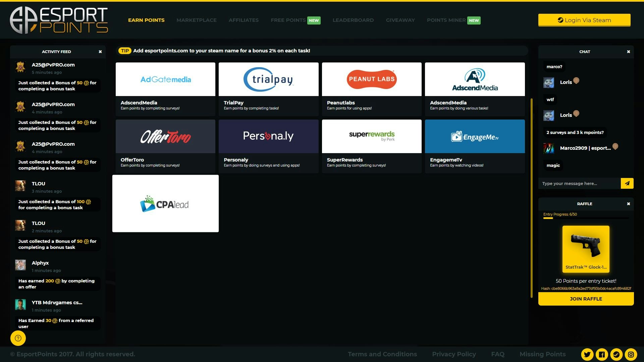
Task: Click Alphyx avatar in activity feed
Action: tap(20, 265)
